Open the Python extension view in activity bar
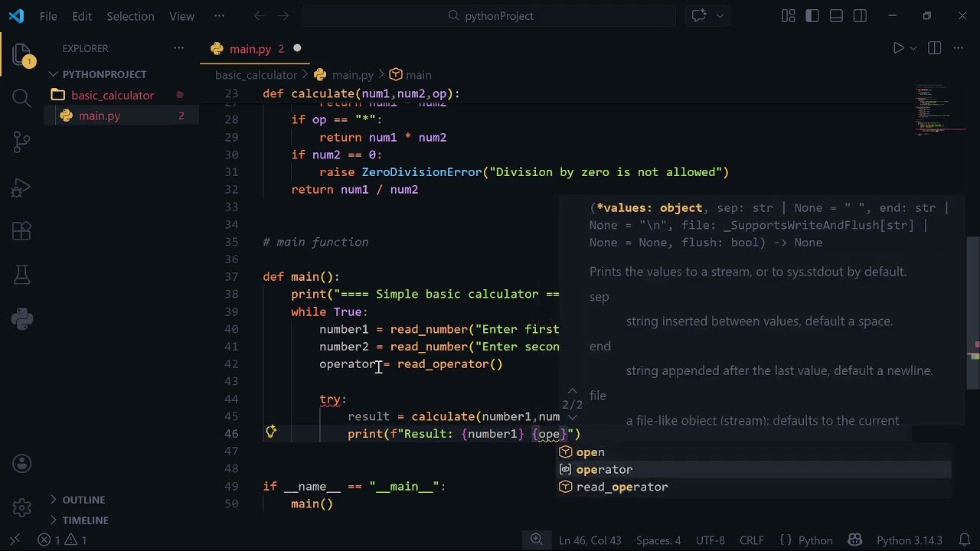The height and width of the screenshot is (551, 980). pos(21,319)
